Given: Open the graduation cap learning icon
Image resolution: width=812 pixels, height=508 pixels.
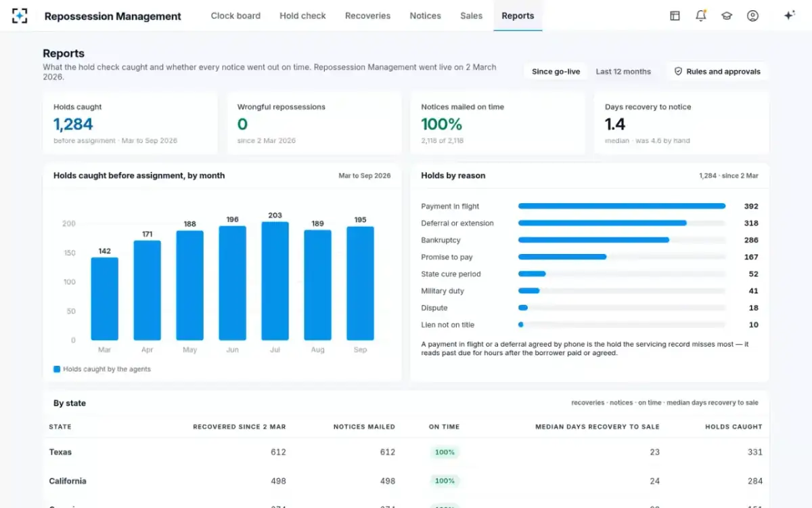Looking at the screenshot, I should [x=727, y=16].
